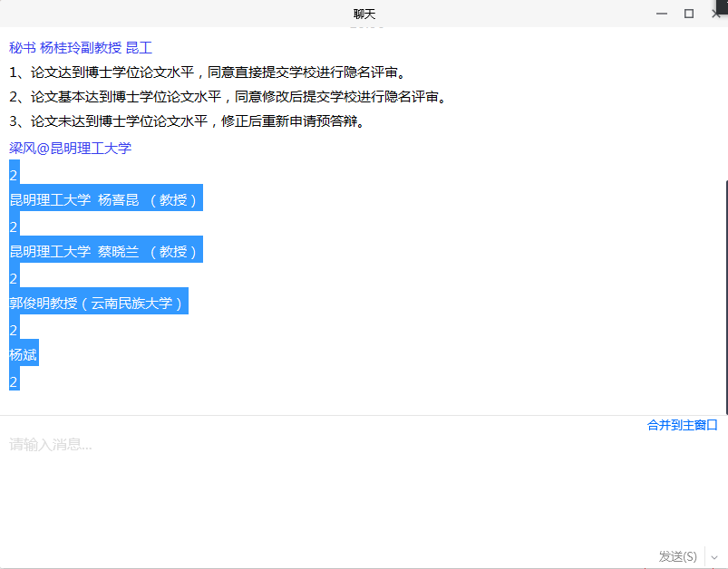This screenshot has height=569, width=728.
Task: Select message line 3、论文未达到博士学位论文水平
Action: [189, 121]
